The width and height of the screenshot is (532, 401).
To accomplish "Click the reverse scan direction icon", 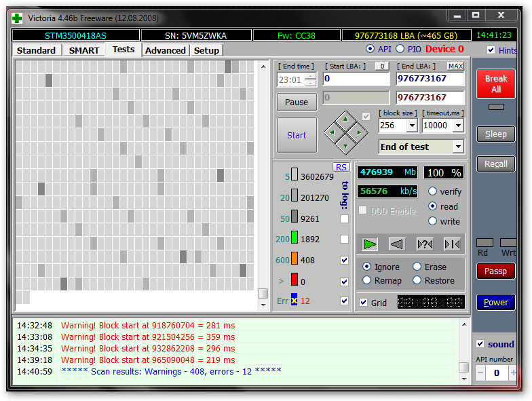I will click(x=398, y=244).
